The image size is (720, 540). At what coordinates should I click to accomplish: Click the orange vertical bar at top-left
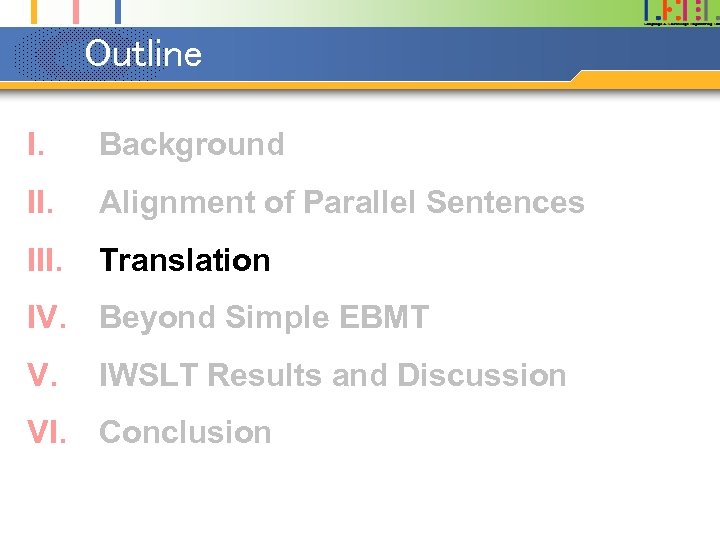point(35,10)
